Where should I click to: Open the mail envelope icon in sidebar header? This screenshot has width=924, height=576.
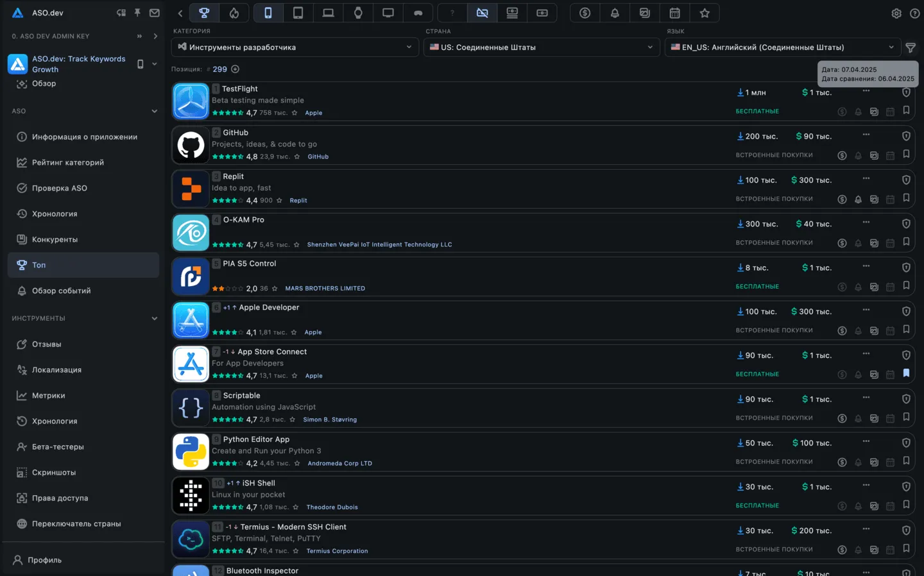pos(155,13)
